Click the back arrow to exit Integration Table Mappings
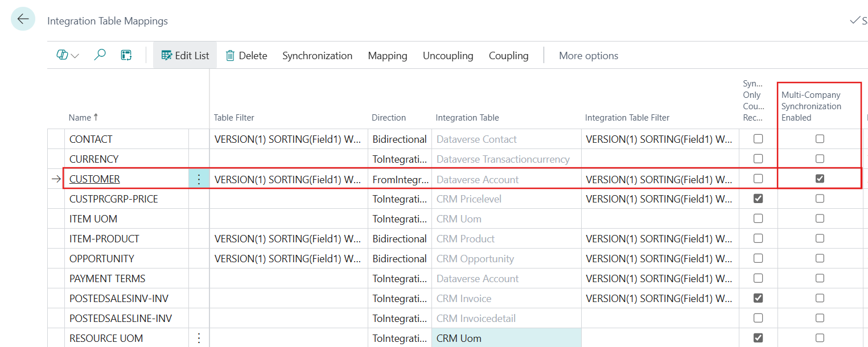868x347 pixels. pos(22,19)
